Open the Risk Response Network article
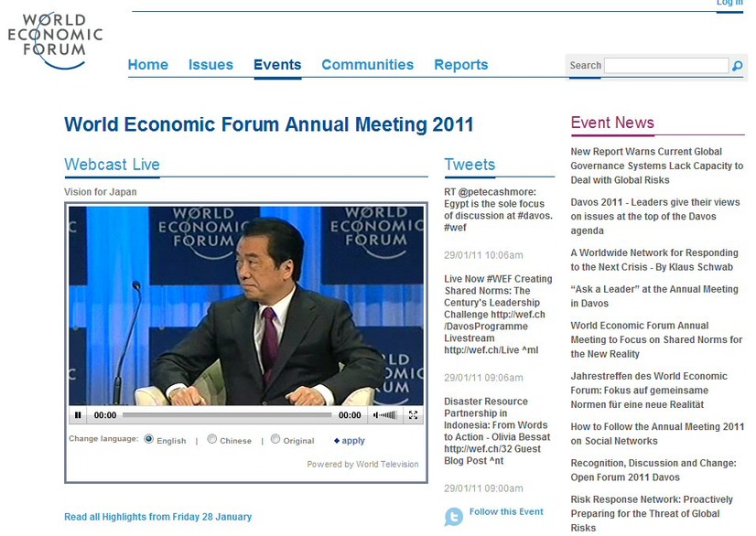The image size is (756, 536). [x=652, y=513]
